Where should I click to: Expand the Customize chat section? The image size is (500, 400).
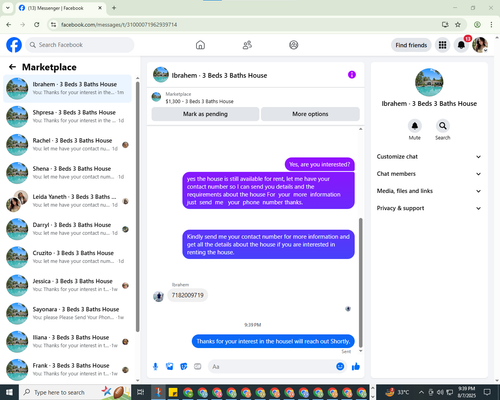(429, 157)
